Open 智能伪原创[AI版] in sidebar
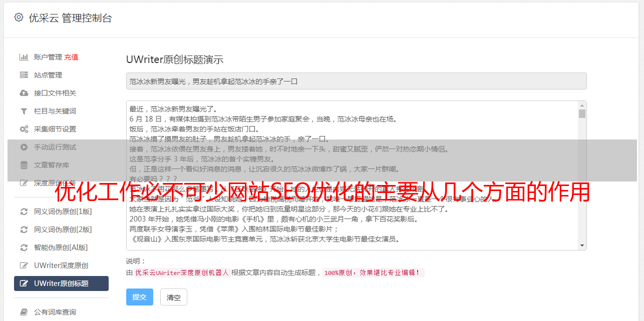 (61, 247)
